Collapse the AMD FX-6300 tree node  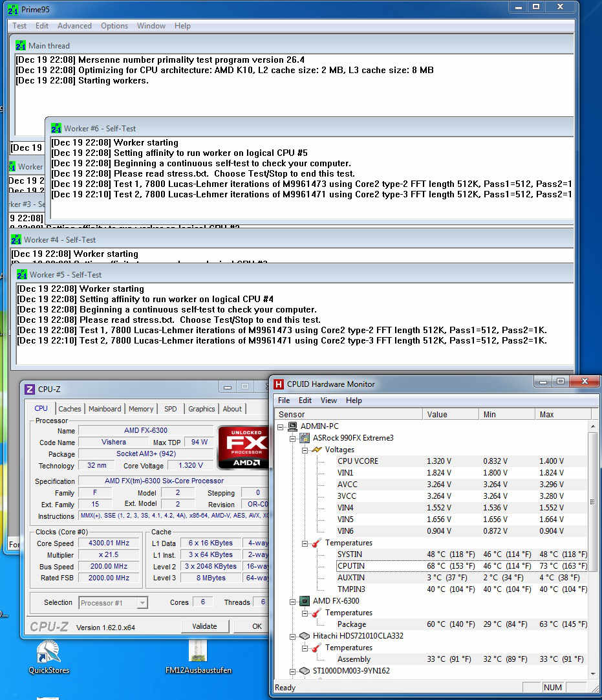[292, 601]
